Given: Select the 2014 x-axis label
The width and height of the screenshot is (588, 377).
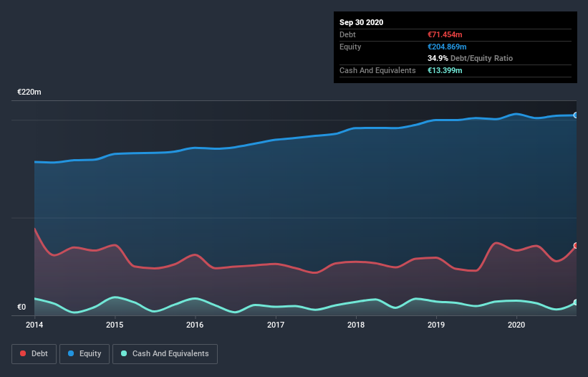Looking at the screenshot, I should tap(34, 325).
